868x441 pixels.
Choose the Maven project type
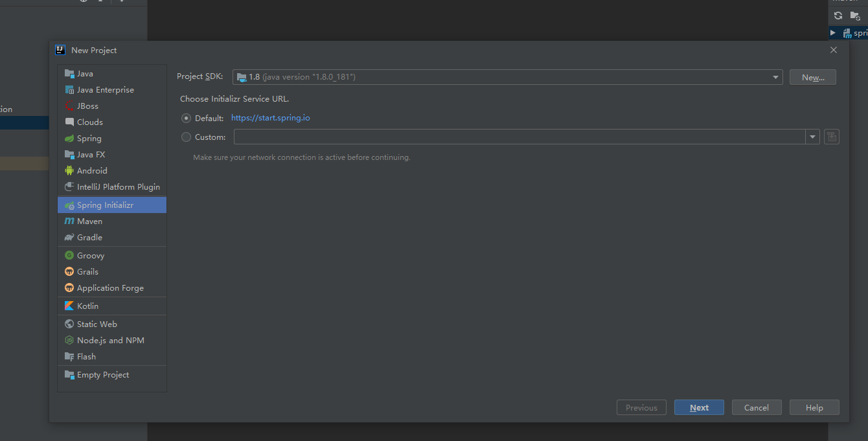111,221
